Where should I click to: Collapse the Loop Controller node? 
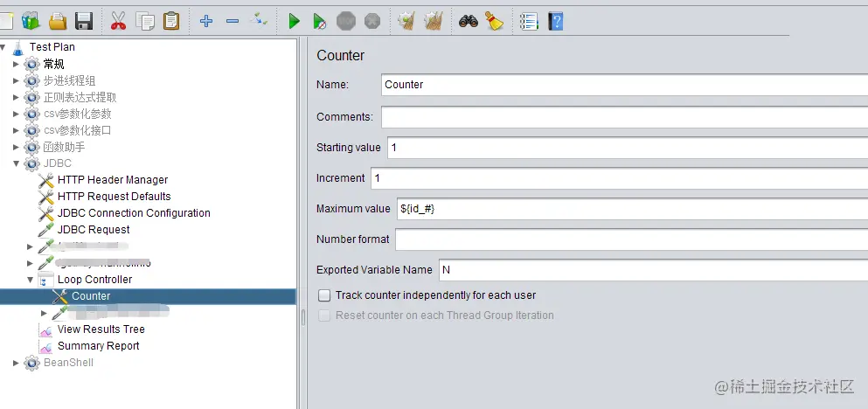(x=31, y=280)
